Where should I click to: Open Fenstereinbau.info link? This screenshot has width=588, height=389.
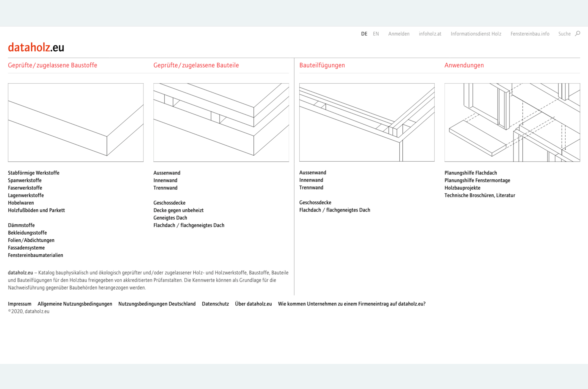[530, 34]
